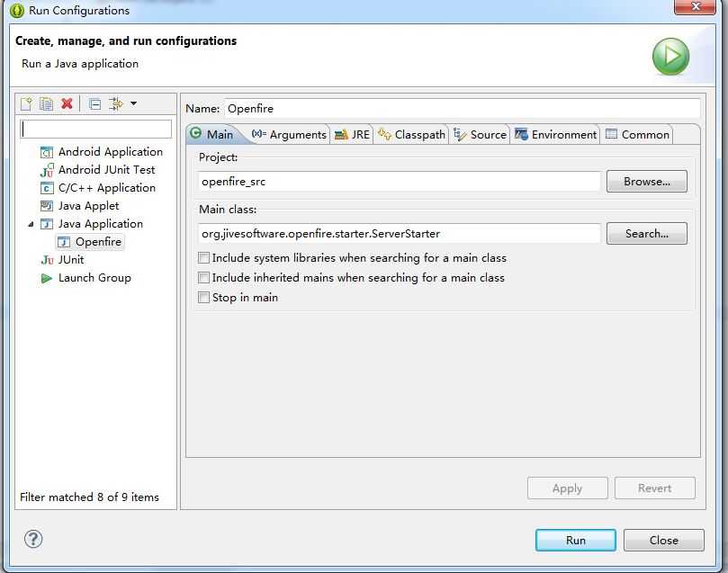Screen dimensions: 728x573
Task: Select Launch Group configuration type
Action: coord(94,278)
